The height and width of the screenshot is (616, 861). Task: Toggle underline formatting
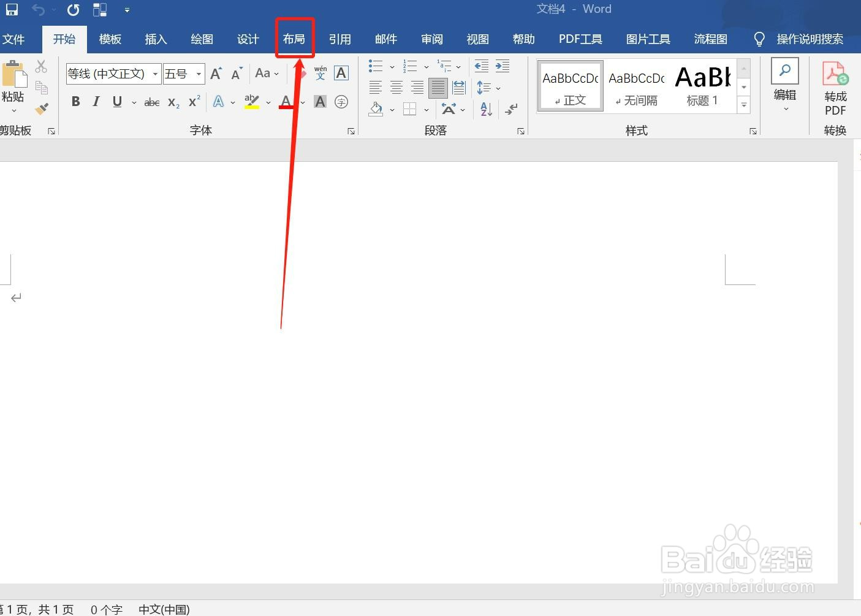click(x=117, y=102)
